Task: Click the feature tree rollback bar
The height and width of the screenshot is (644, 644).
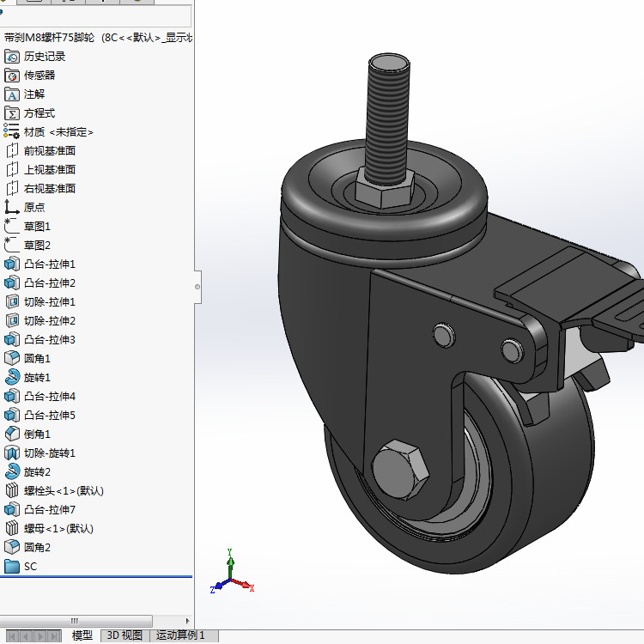Action: click(96, 577)
